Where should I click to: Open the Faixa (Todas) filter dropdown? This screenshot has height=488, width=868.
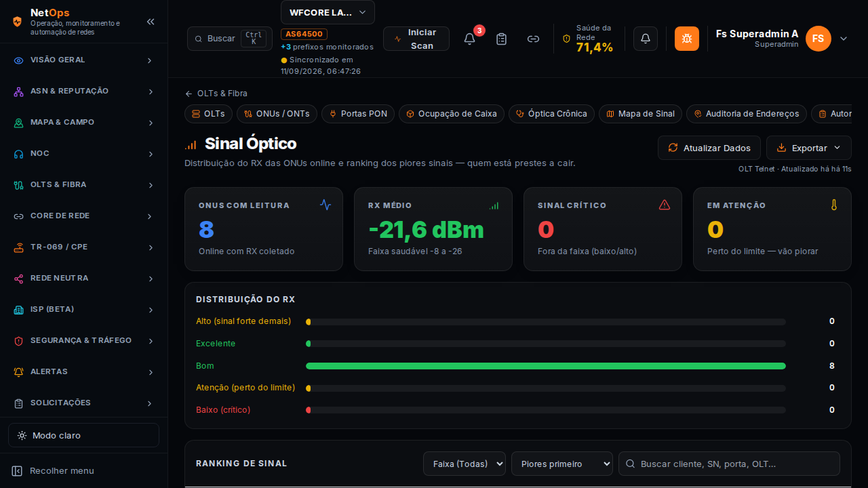465,464
